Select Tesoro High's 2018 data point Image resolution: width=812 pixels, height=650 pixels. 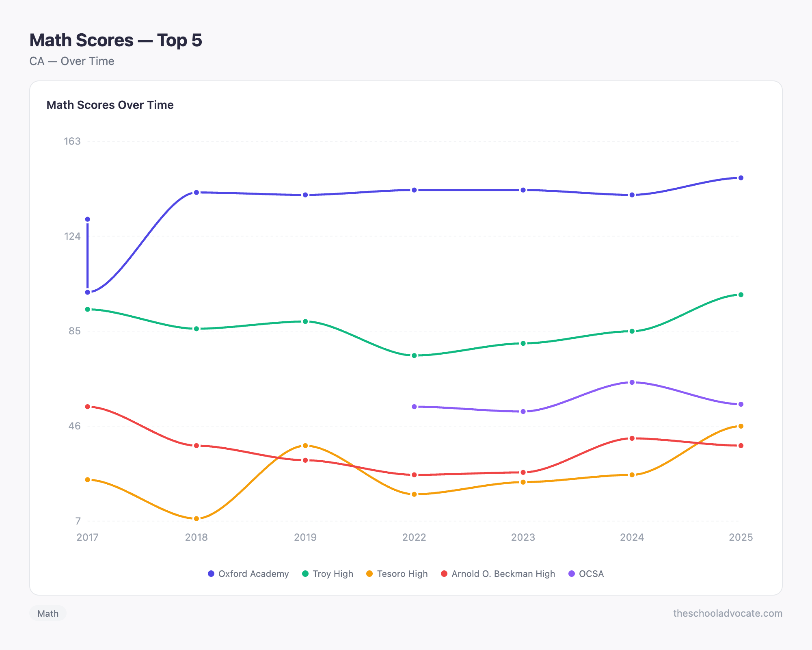pos(197,519)
